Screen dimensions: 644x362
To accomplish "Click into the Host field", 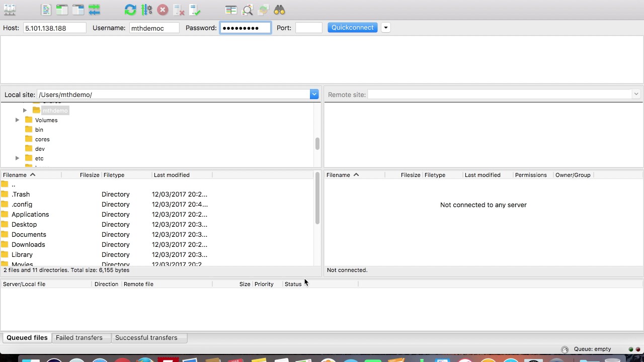I will pos(54,28).
